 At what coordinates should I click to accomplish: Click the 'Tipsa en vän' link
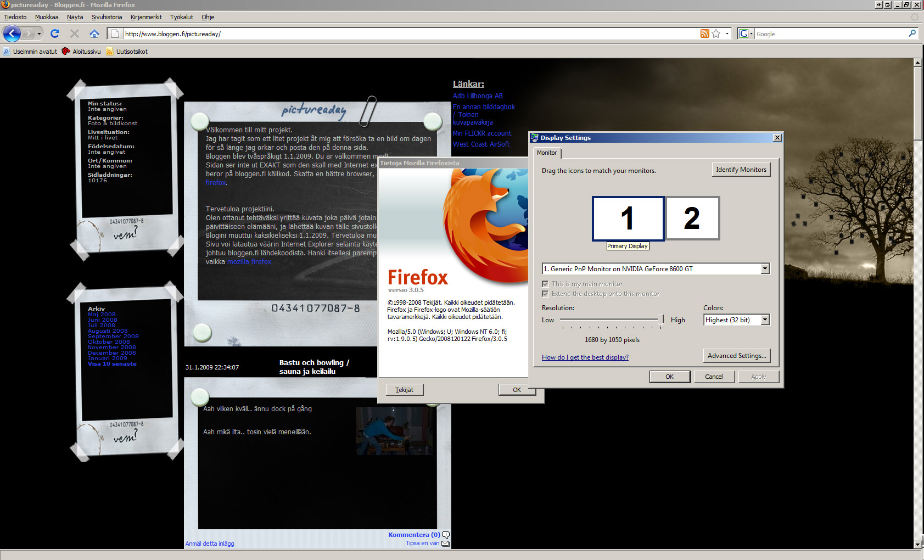coord(423,544)
